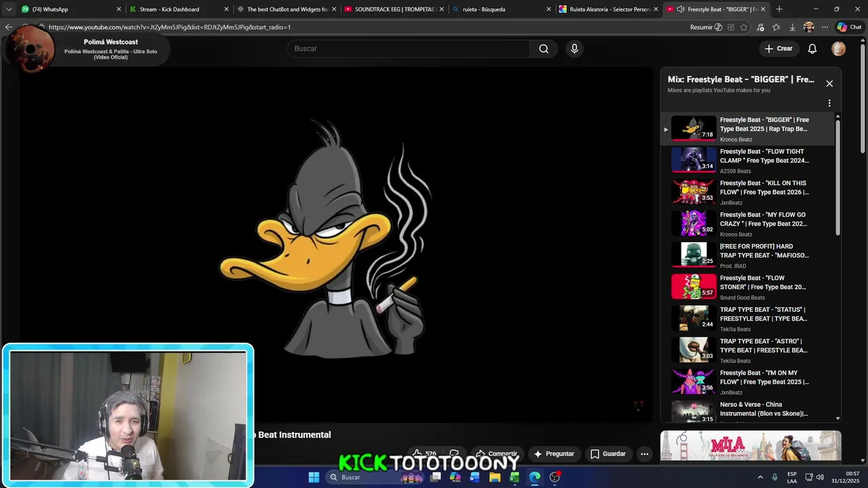Play "MY FLOW GO CRAZY" playlist item
The width and height of the screenshot is (868, 488).
(749, 224)
